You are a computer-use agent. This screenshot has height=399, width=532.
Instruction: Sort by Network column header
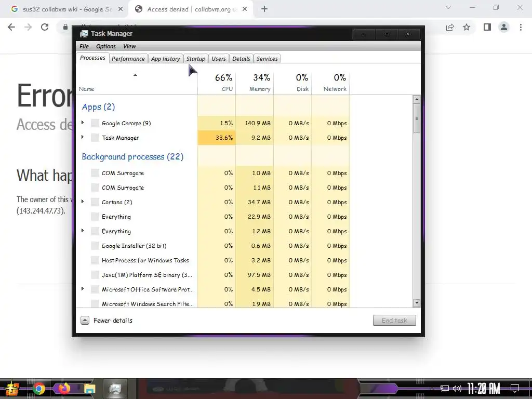[331, 83]
